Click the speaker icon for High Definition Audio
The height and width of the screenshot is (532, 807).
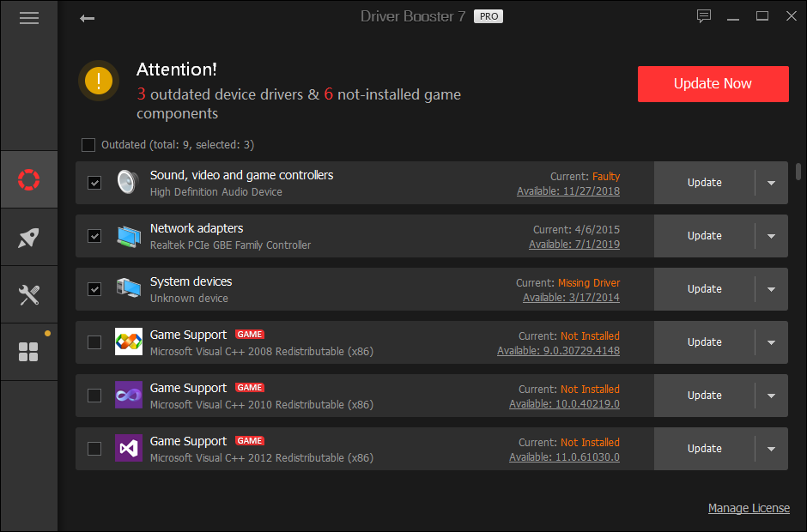(128, 182)
